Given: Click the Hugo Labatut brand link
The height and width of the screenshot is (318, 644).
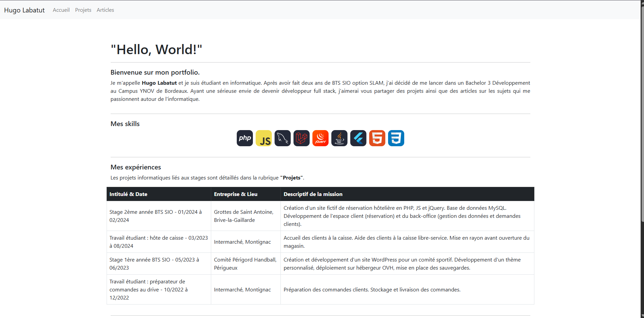Looking at the screenshot, I should coord(24,10).
